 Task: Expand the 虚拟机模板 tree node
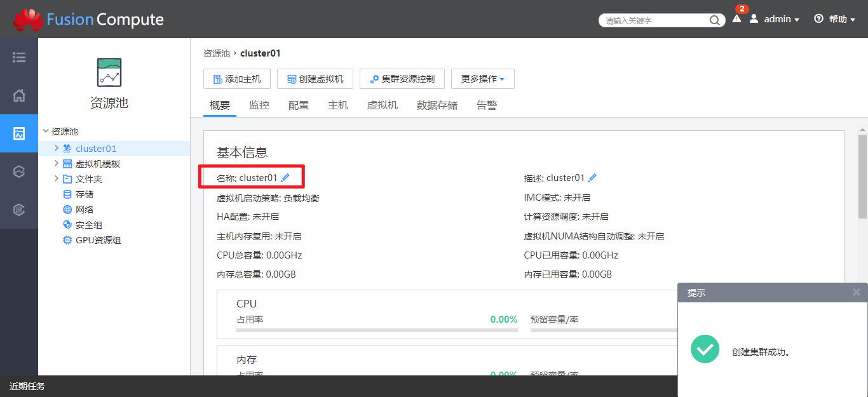point(57,163)
